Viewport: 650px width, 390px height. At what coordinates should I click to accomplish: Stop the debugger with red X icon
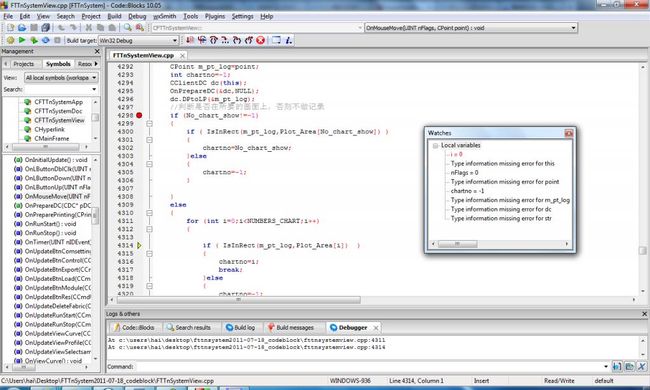click(260, 40)
